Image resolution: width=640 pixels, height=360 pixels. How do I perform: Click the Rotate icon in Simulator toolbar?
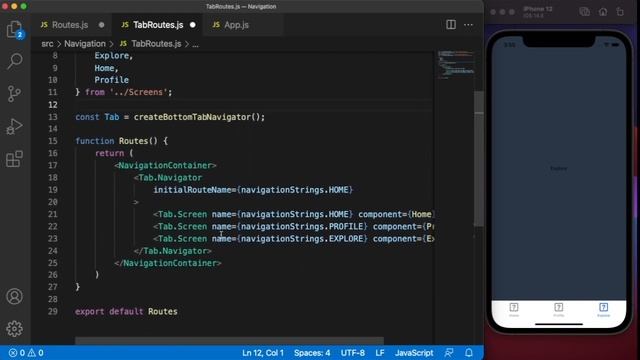tap(620, 12)
